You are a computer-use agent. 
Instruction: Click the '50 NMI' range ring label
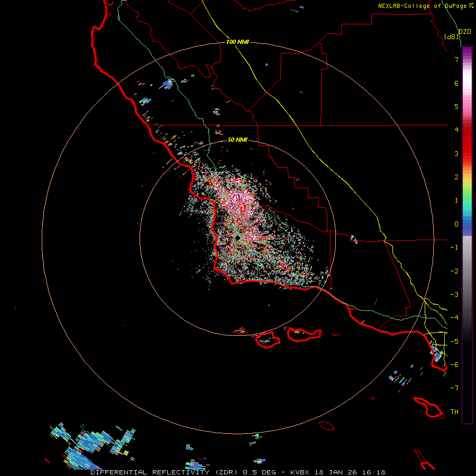click(237, 140)
